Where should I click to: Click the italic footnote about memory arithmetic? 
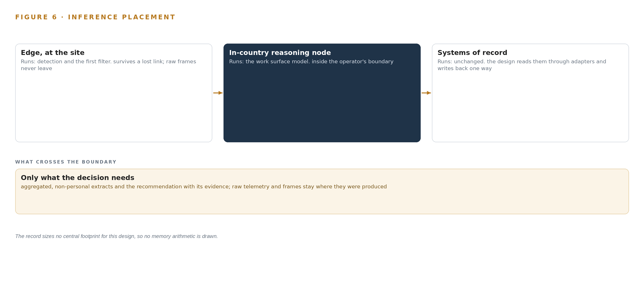tap(116, 236)
